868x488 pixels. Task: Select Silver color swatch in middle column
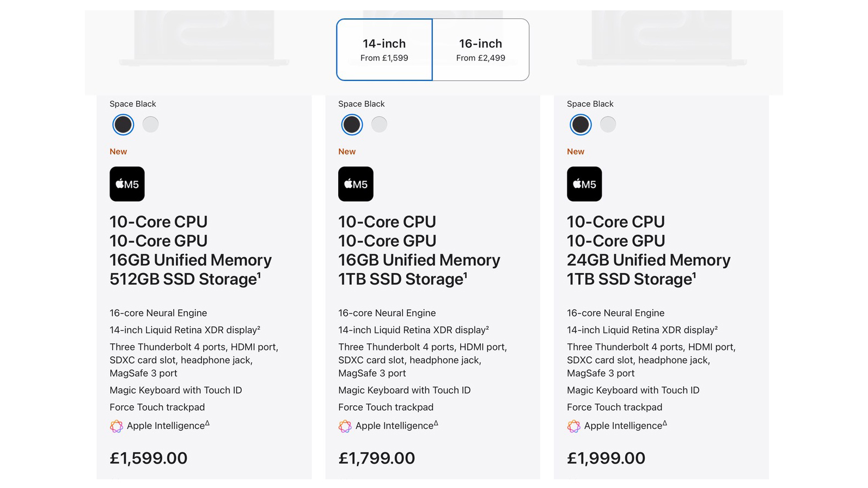tap(379, 124)
